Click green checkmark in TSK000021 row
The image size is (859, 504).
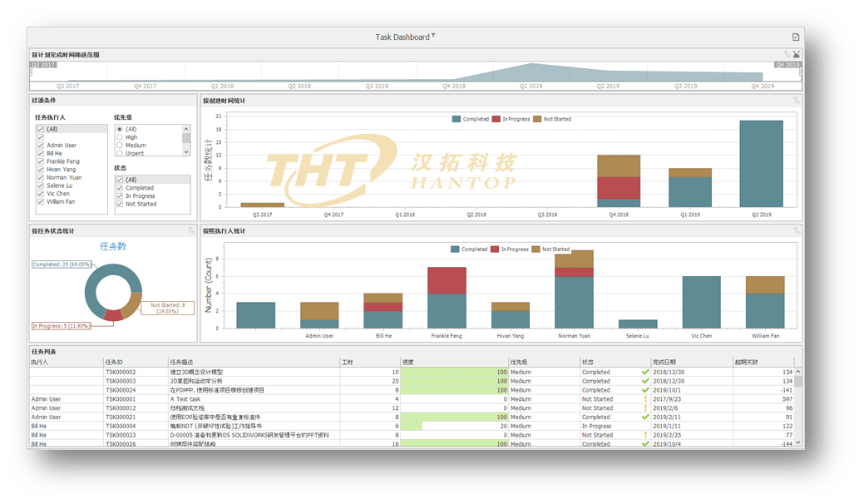[644, 417]
